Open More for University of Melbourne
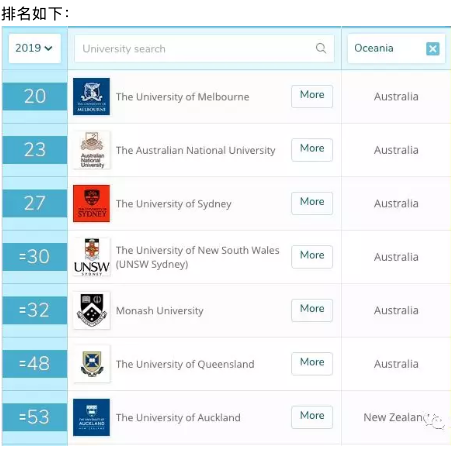Screen dimensions: 451x449 tap(312, 96)
